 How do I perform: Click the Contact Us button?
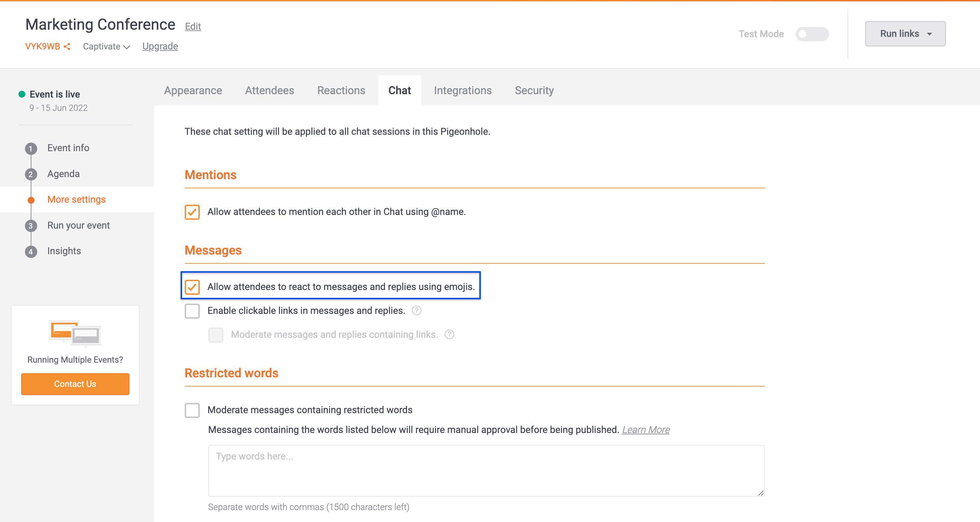pos(75,384)
